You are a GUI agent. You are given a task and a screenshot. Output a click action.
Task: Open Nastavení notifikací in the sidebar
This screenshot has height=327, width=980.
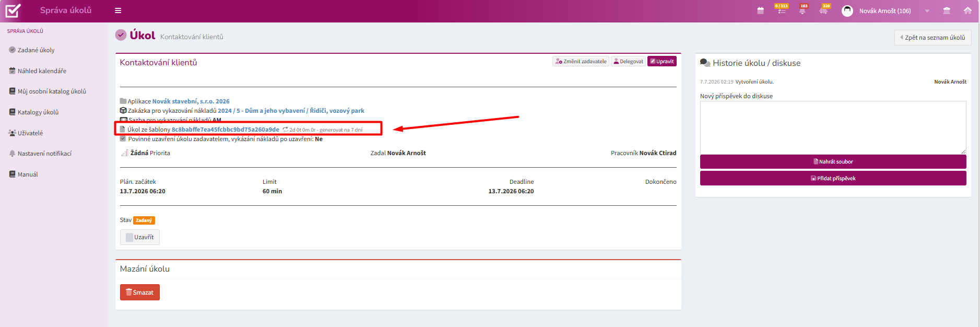[x=44, y=154]
